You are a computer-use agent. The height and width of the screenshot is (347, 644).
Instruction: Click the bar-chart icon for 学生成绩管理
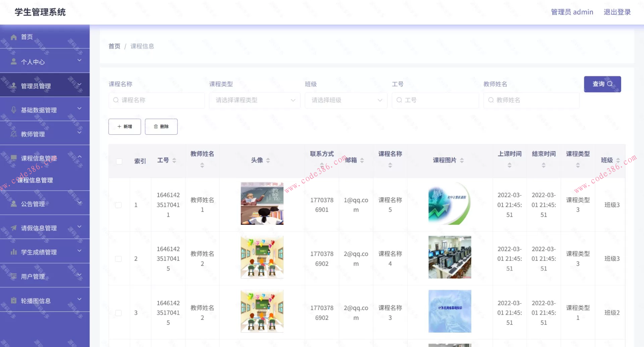14,251
